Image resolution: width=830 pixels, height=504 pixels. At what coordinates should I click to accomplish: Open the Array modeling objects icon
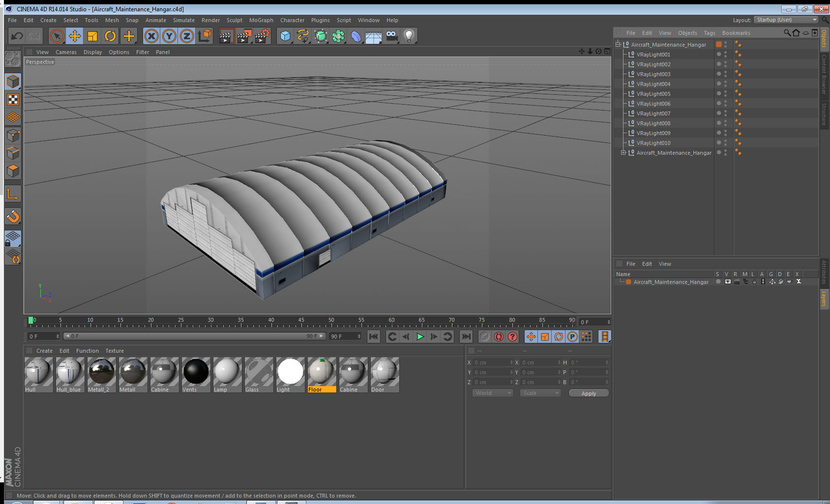[x=338, y=36]
